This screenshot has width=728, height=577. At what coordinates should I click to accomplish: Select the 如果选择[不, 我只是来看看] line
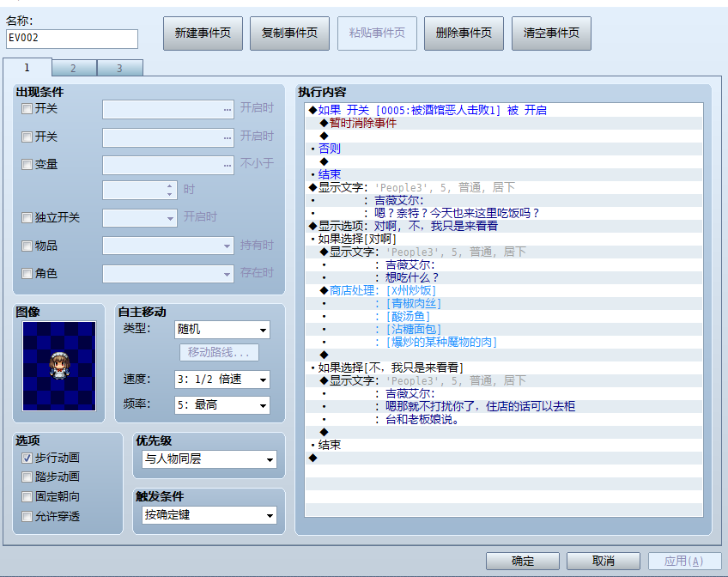[504, 367]
